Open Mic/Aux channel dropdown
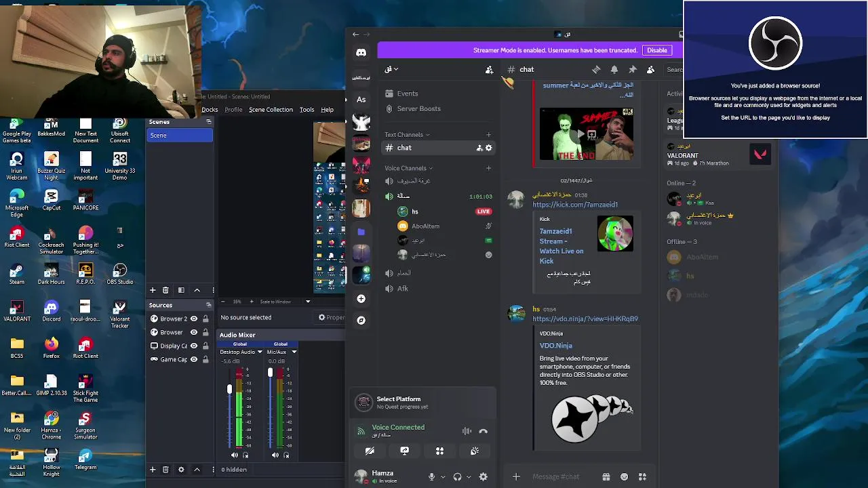 tap(294, 352)
